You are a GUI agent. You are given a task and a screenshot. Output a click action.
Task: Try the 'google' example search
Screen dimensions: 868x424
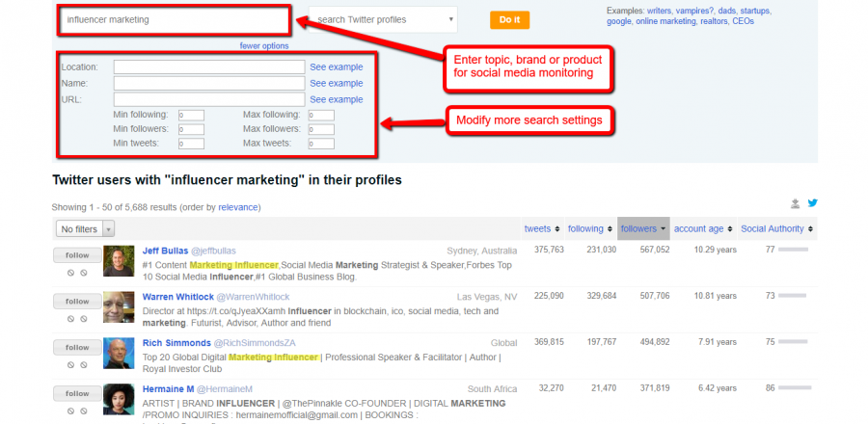click(x=618, y=21)
